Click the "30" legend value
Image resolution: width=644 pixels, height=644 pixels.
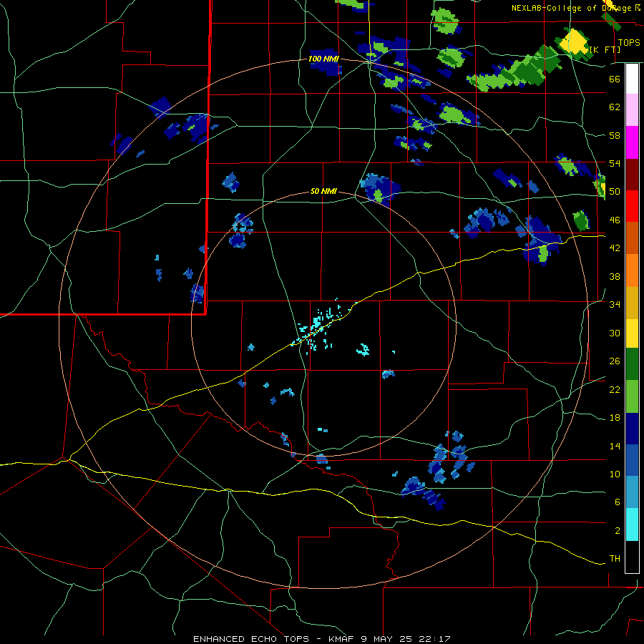(615, 333)
